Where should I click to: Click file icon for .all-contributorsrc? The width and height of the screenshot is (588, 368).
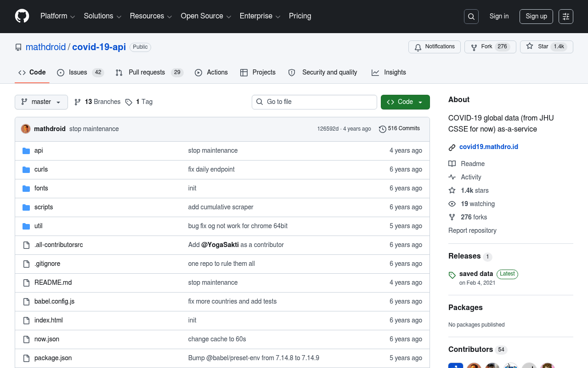pos(26,245)
